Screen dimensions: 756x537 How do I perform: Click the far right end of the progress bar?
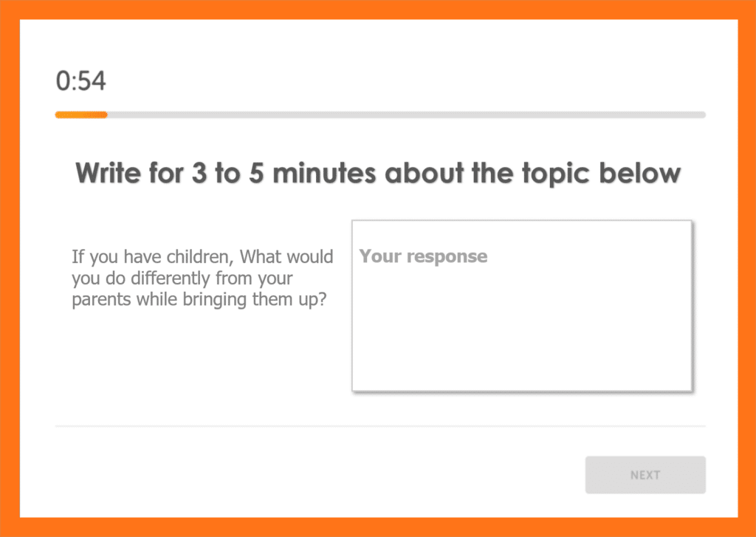point(703,114)
